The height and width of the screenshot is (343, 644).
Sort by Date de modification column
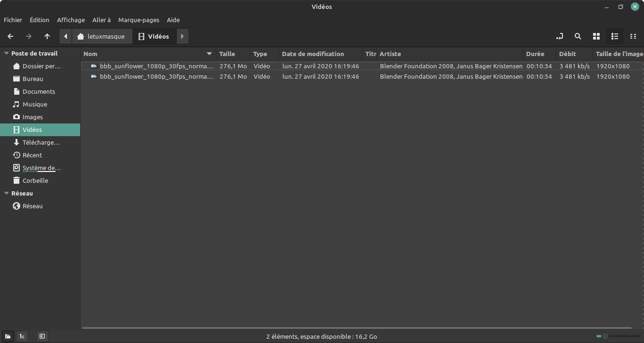click(313, 54)
